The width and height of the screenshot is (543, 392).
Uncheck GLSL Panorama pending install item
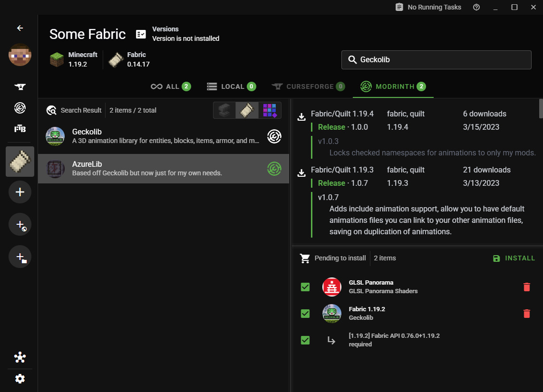(305, 287)
